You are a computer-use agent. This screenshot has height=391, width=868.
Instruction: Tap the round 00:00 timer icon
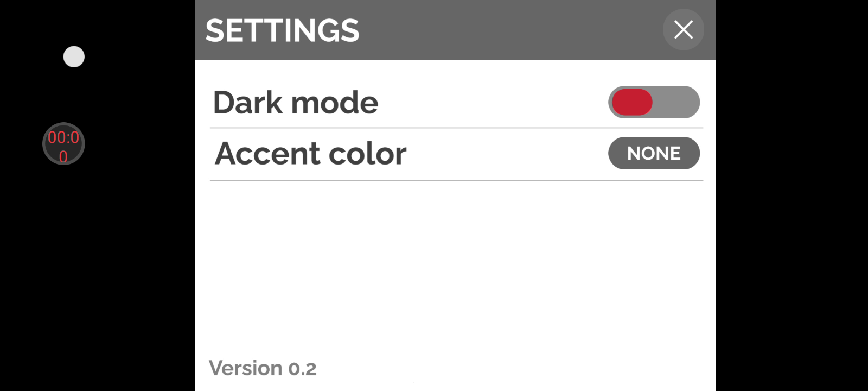pos(63,144)
